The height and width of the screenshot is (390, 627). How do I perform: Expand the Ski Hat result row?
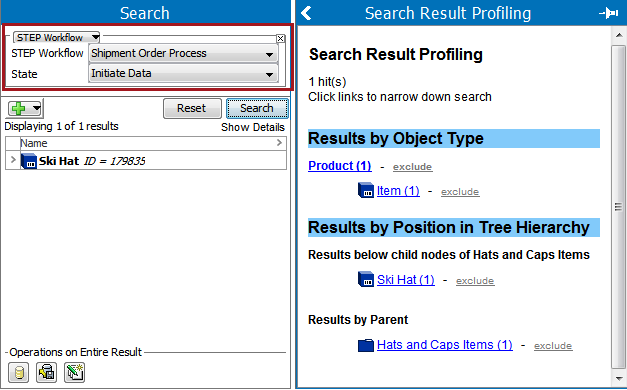click(13, 160)
